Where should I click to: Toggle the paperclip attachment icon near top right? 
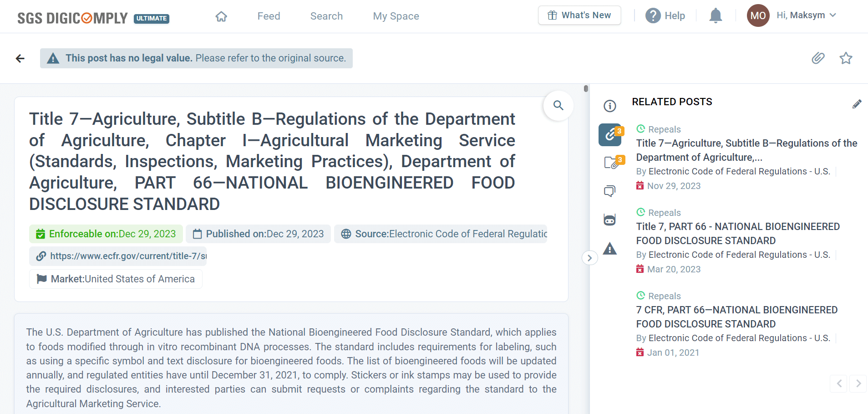tap(818, 58)
